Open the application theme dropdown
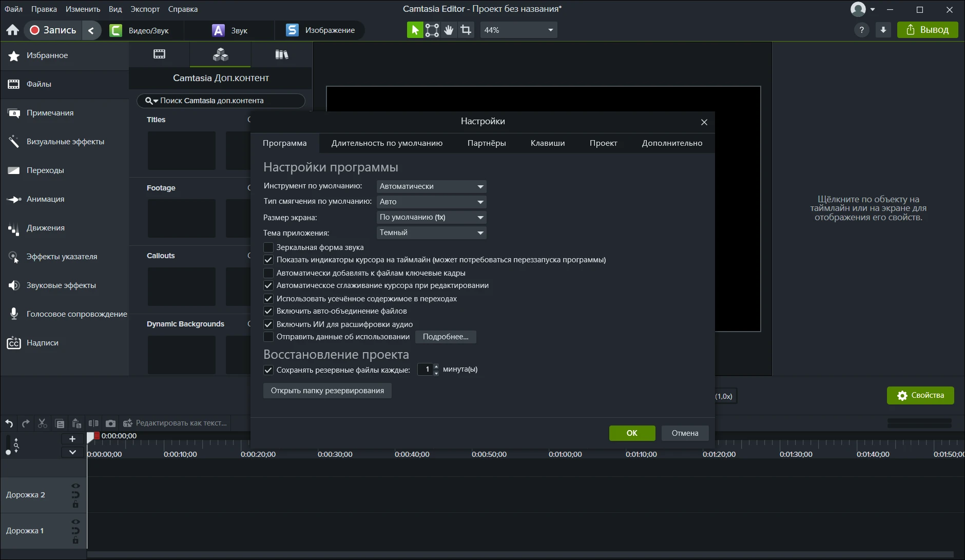The height and width of the screenshot is (560, 965). (431, 233)
